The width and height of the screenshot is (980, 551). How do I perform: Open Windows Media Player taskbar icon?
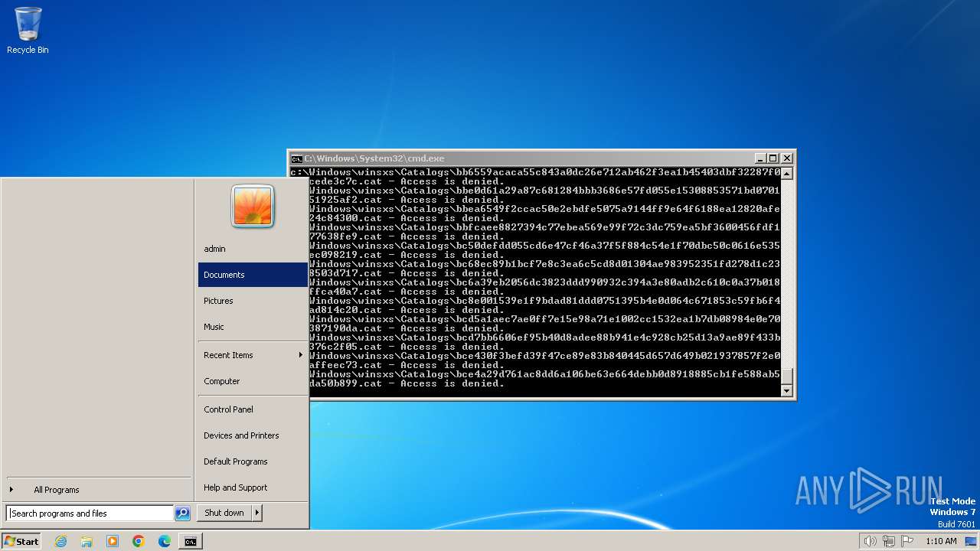113,541
